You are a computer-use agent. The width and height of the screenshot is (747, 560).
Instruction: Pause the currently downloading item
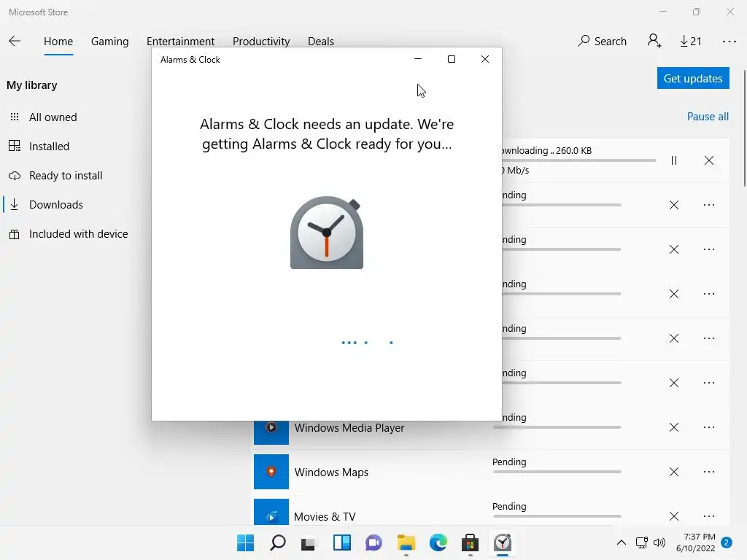click(673, 160)
